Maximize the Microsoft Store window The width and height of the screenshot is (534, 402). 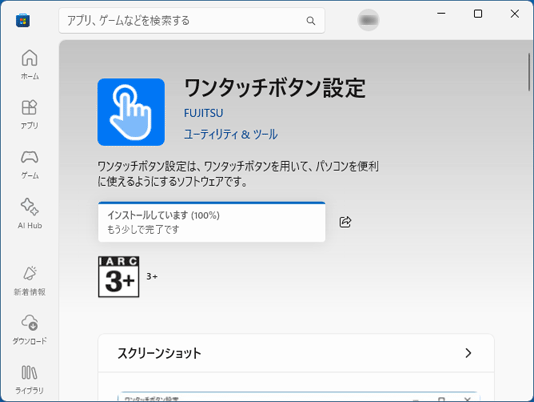(478, 14)
